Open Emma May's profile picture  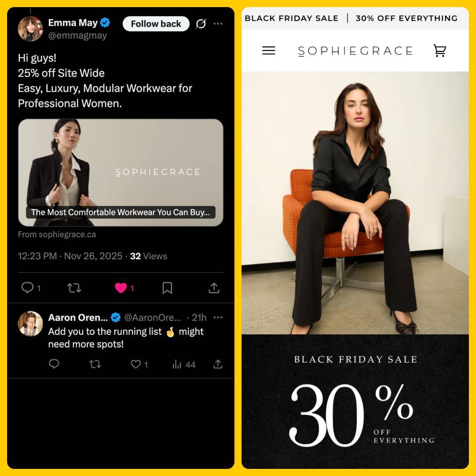click(x=30, y=29)
